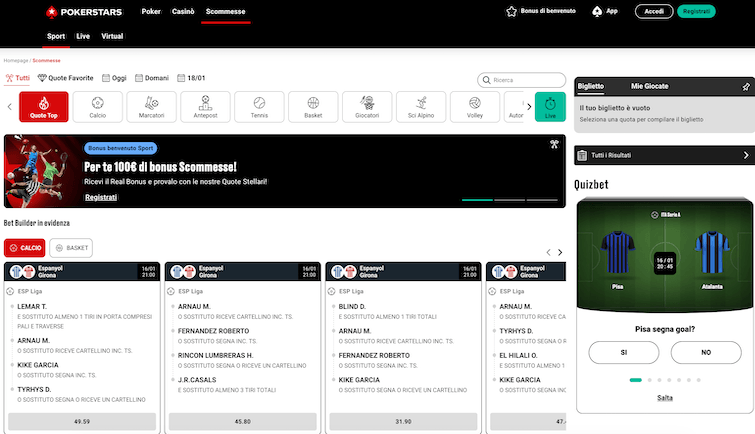The height and width of the screenshot is (434, 755).
Task: Open the Poker section
Action: click(151, 12)
